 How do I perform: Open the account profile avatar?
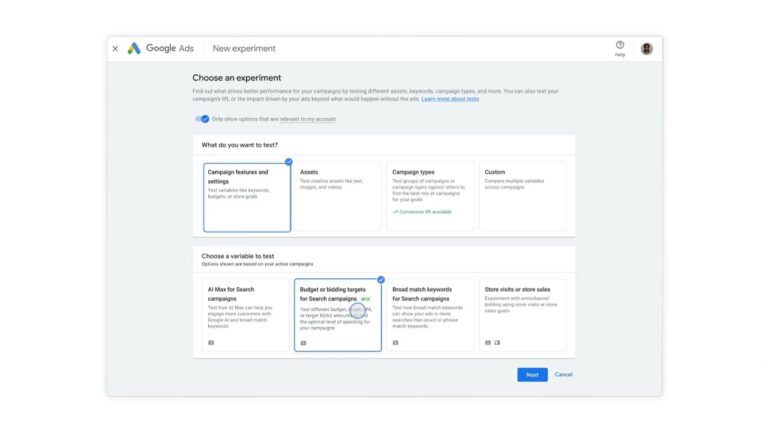coord(647,48)
